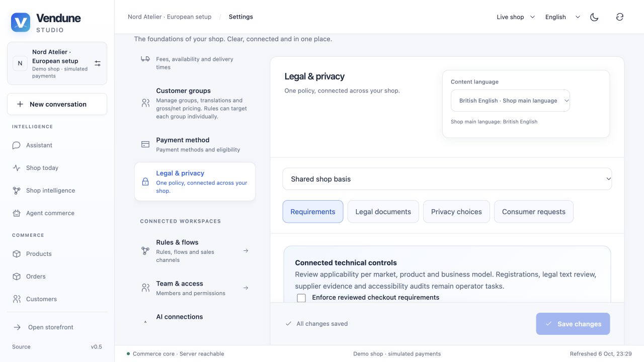Click 'Refreshed 6 Oct, 23:29' status text
The image size is (644, 362).
click(601, 354)
